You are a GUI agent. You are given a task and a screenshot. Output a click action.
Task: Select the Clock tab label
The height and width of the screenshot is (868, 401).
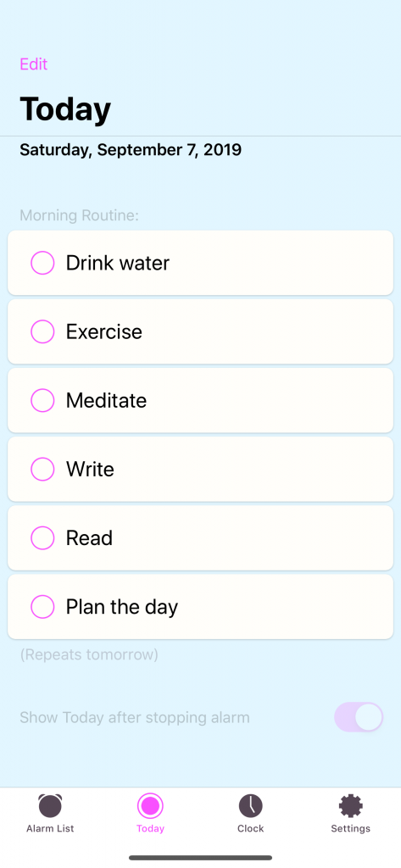pos(250,829)
